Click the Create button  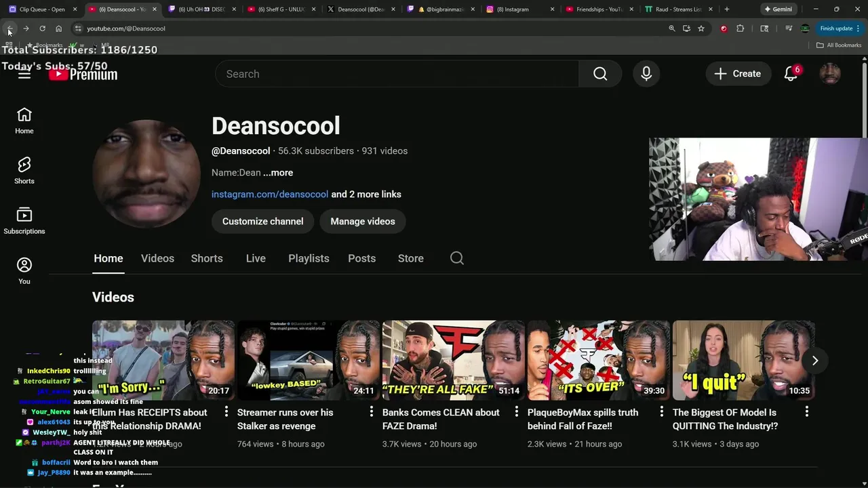[x=738, y=74]
